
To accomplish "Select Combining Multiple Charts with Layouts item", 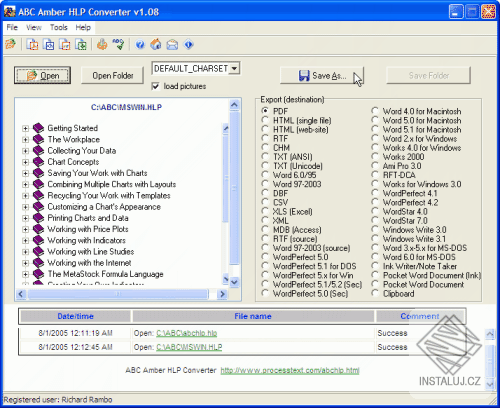I will [112, 184].
